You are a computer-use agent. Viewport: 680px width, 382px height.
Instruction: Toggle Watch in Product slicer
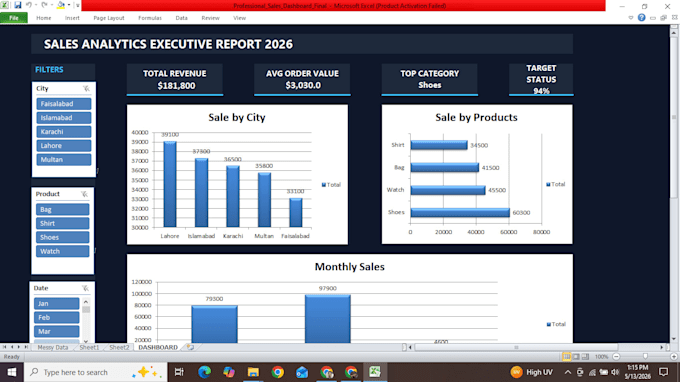coord(62,251)
